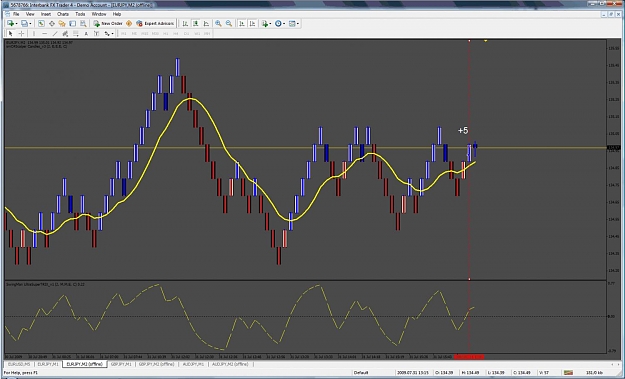Select the Text tool (A icon)

(86, 33)
